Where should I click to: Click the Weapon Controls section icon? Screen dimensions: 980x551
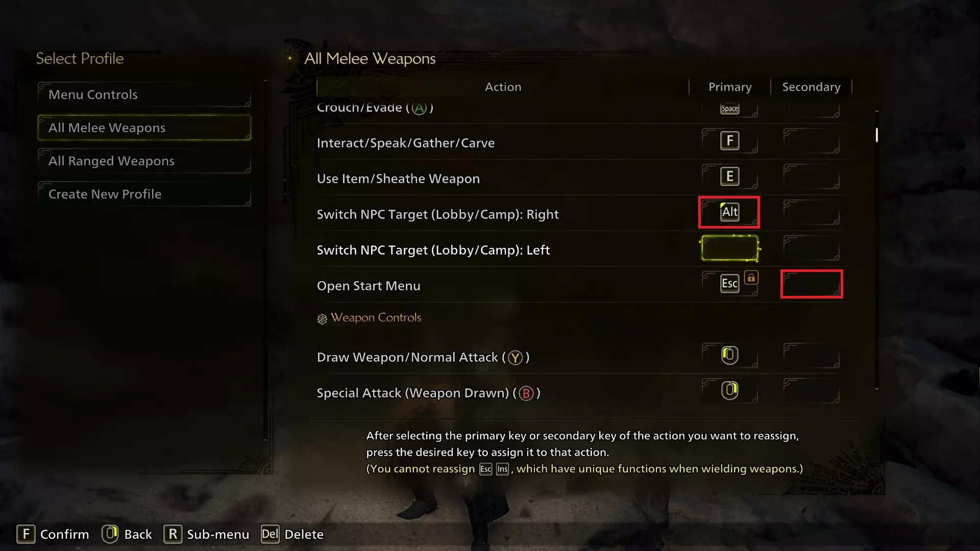pyautogui.click(x=322, y=319)
